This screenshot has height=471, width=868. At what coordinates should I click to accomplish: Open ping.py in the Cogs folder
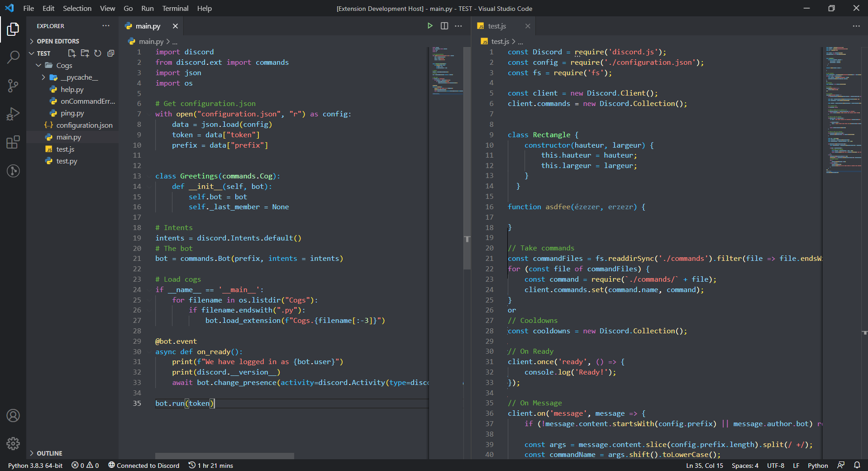pos(72,113)
